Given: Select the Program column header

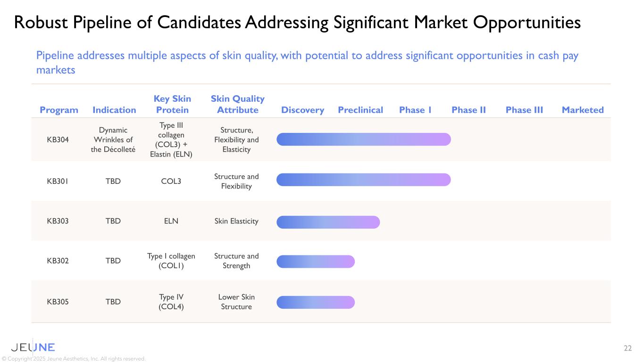Looking at the screenshot, I should coord(59,110).
